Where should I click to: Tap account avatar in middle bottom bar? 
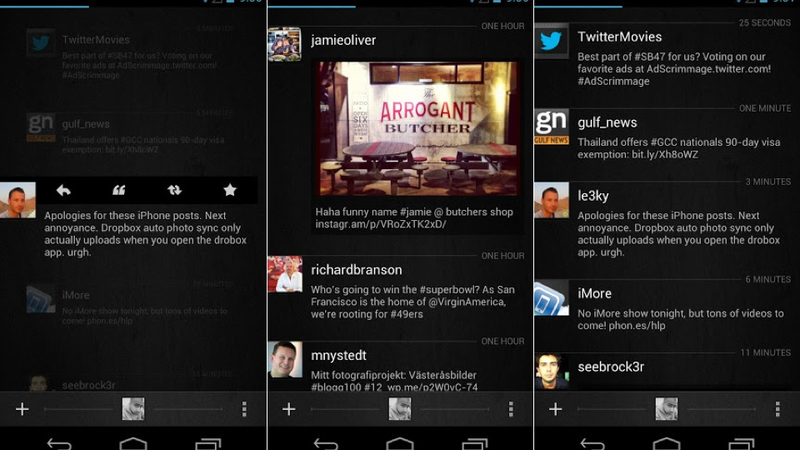(x=400, y=409)
